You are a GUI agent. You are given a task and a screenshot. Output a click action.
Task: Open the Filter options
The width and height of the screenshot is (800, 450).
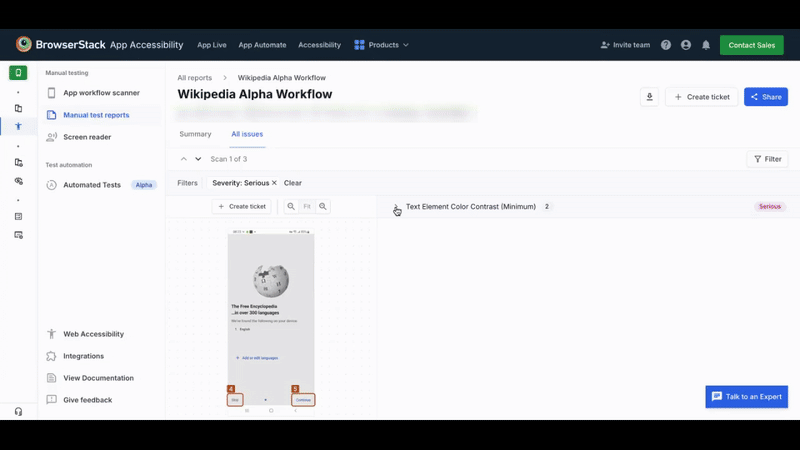(x=767, y=159)
